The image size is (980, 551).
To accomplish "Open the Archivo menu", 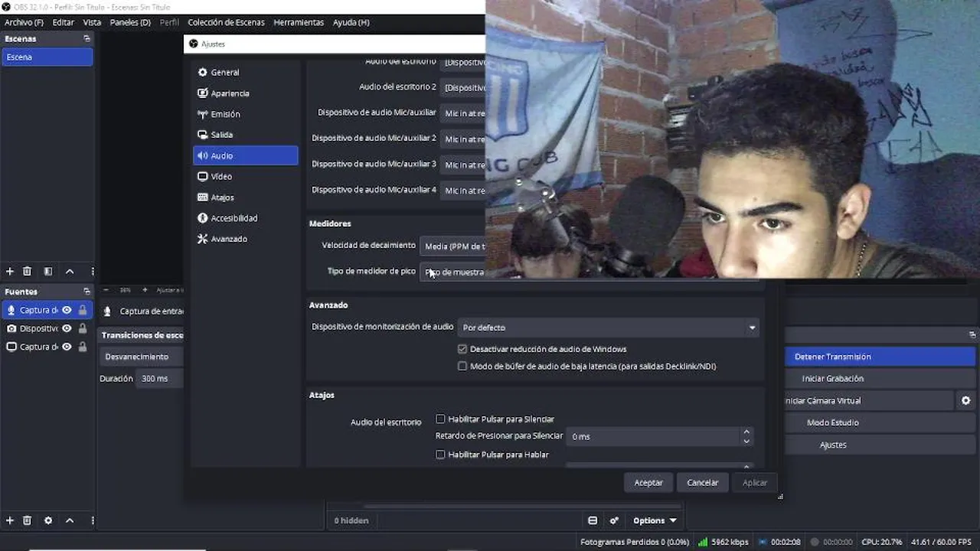I will click(24, 22).
